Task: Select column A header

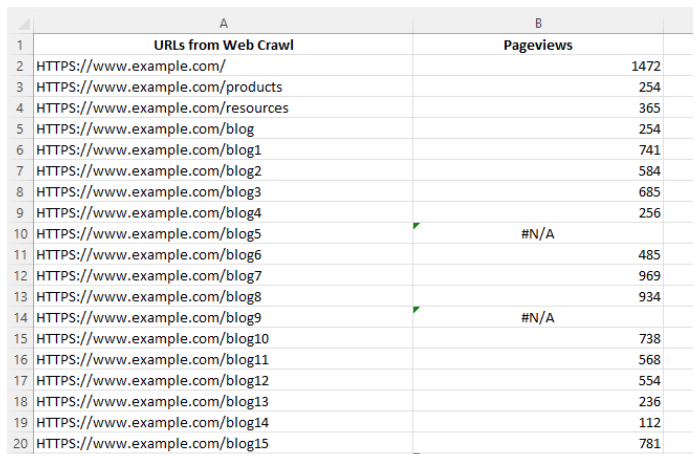Action: (x=223, y=23)
